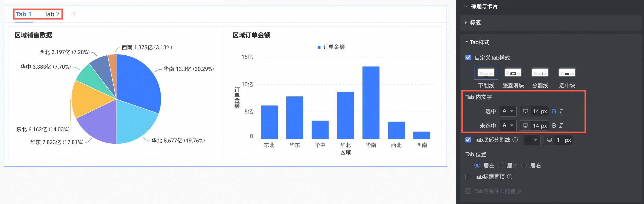Enable the Tab标题置顶 checkbox
The height and width of the screenshot is (204, 644).
pyautogui.click(x=468, y=177)
